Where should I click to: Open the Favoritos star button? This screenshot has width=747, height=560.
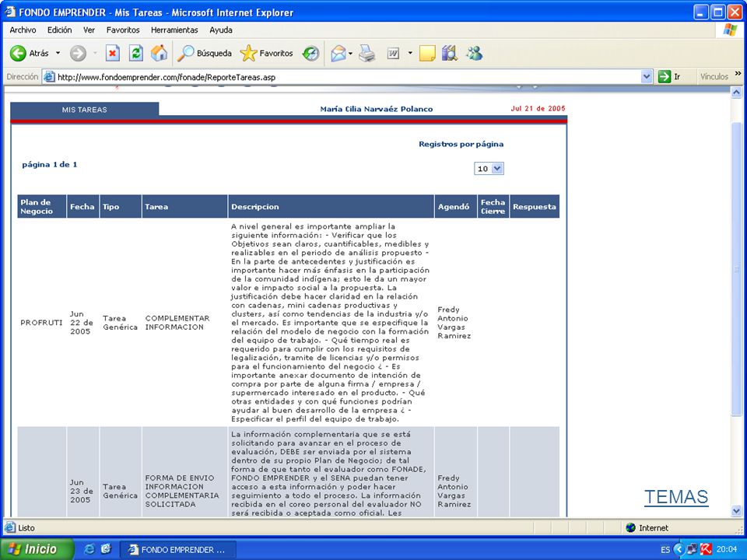tap(267, 54)
